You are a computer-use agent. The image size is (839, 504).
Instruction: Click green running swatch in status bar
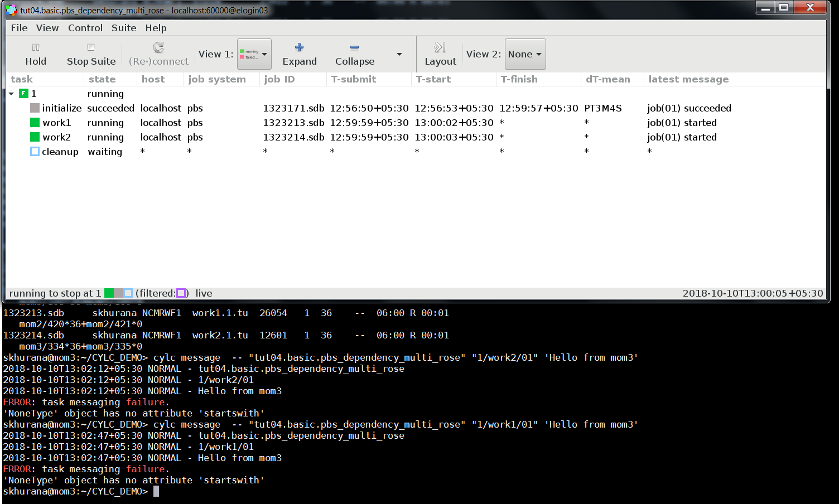point(109,293)
